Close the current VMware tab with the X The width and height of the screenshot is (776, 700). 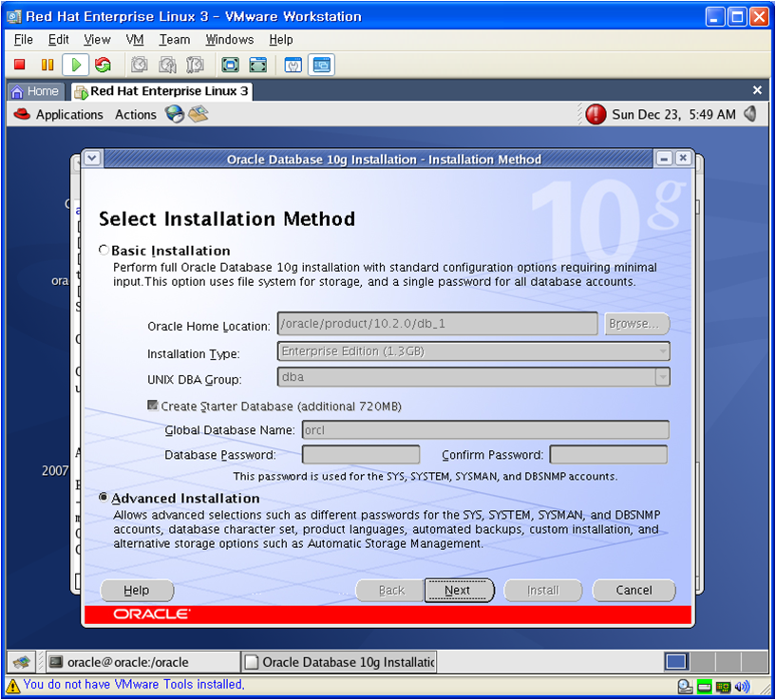tap(757, 90)
